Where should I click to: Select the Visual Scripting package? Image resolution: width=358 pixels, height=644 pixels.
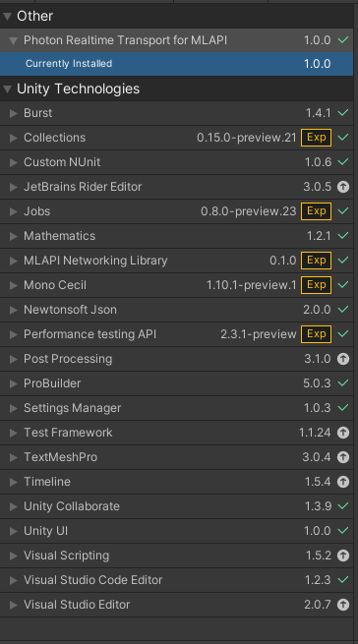pos(176,556)
